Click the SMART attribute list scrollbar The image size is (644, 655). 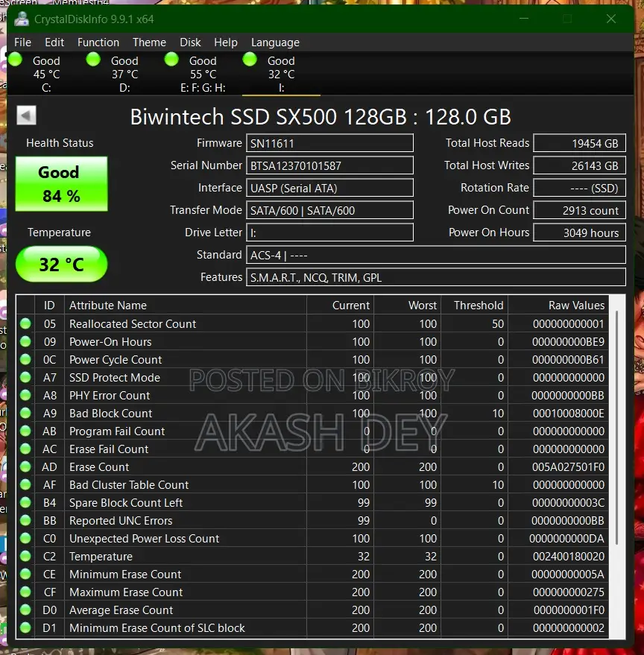pos(617,427)
